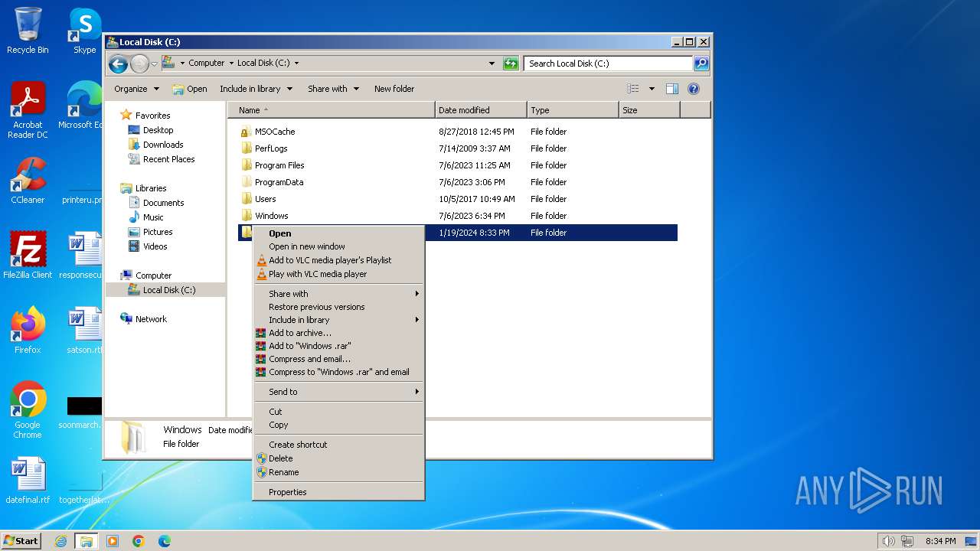980x551 pixels.
Task: Sort by the Name column header
Action: point(332,110)
